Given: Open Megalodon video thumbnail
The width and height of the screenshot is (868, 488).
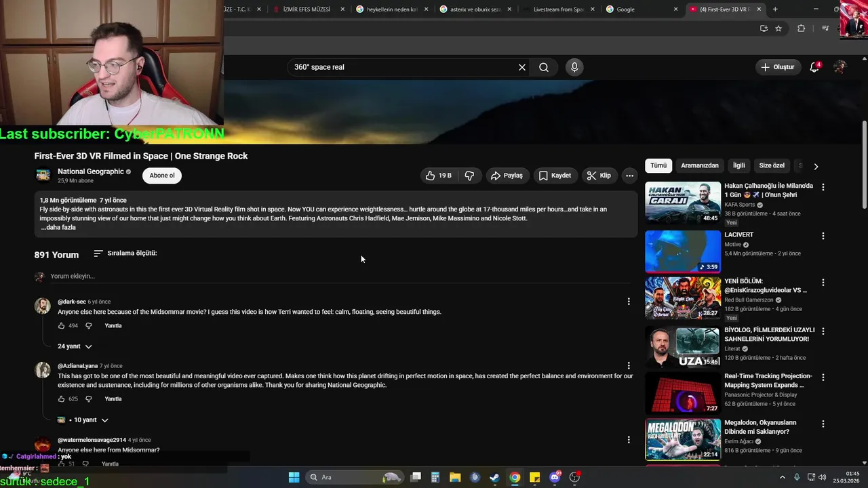Looking at the screenshot, I should (683, 439).
